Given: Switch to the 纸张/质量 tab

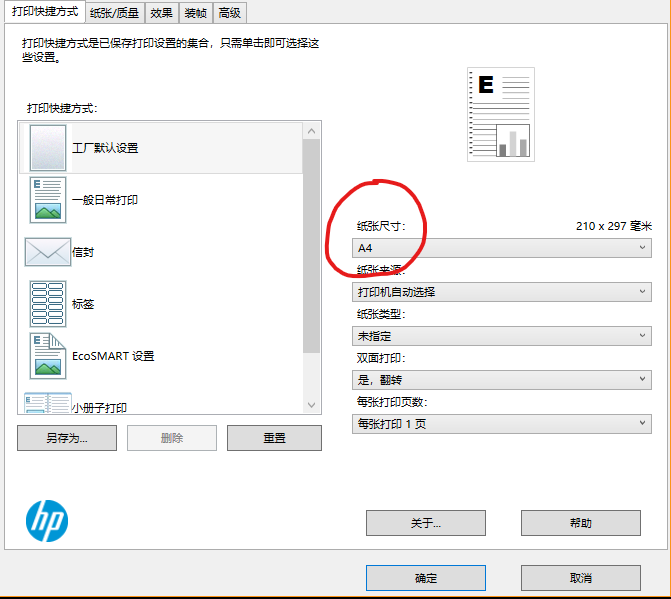Looking at the screenshot, I should 115,13.
